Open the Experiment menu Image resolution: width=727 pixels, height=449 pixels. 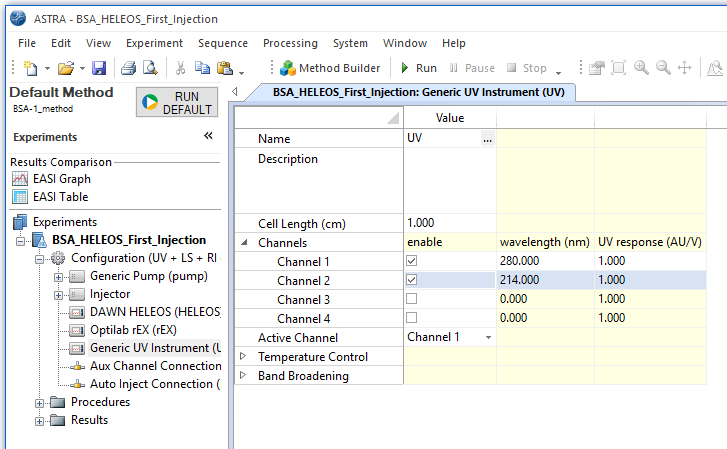(x=154, y=43)
